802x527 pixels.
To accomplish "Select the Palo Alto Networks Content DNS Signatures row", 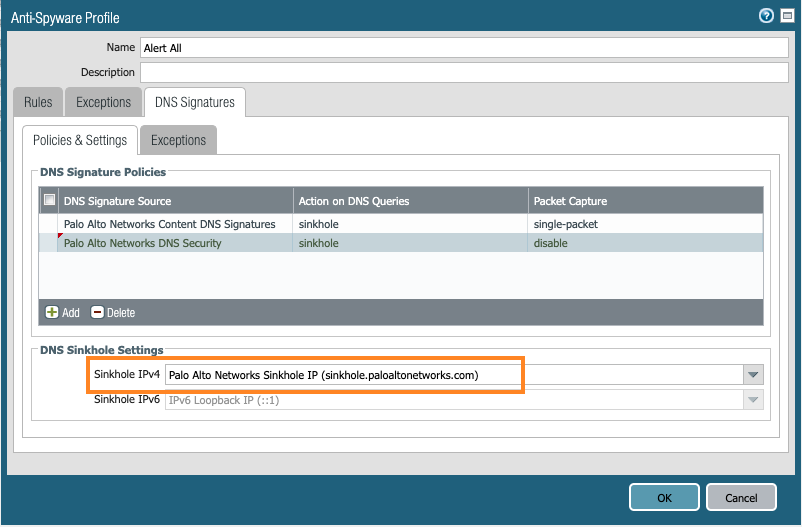I will pyautogui.click(x=169, y=224).
